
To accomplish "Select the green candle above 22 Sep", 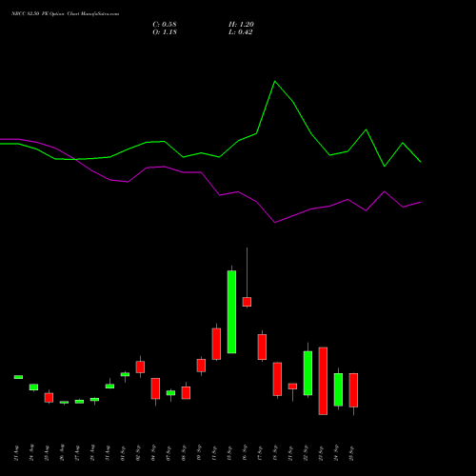I will click(307, 373).
